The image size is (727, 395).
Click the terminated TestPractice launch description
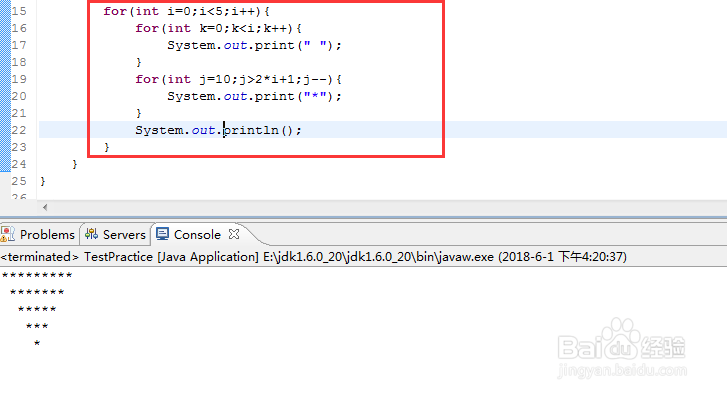(313, 257)
